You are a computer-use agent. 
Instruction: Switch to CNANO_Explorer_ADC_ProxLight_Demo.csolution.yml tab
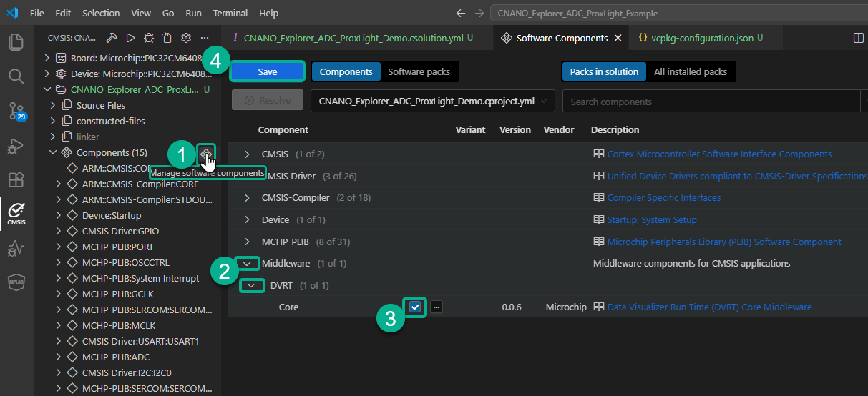357,38
